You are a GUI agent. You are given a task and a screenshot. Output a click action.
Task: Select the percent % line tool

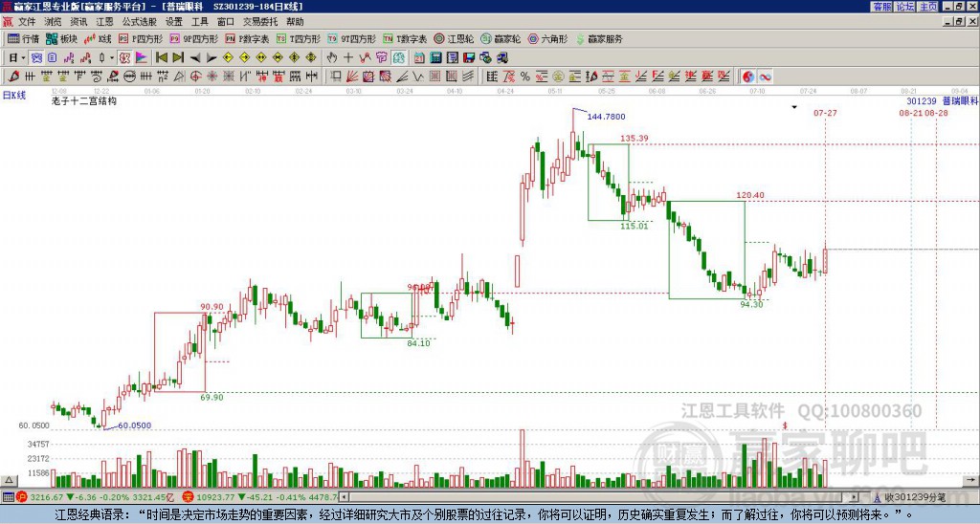tap(525, 76)
